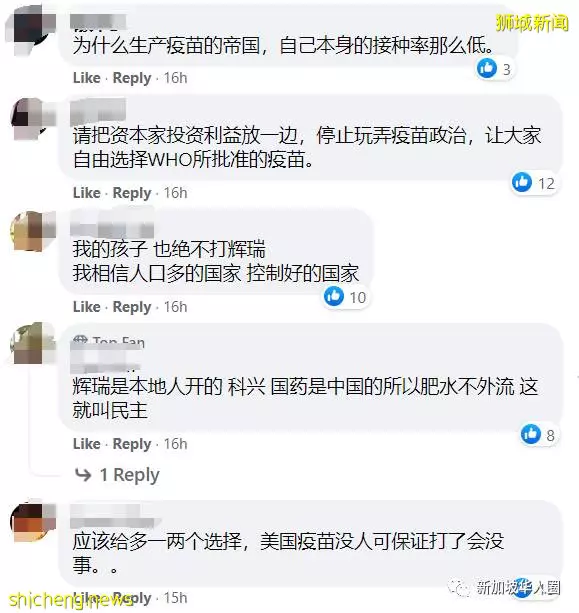This screenshot has height=613, width=579.
Task: Click the Top Fan badge icon
Action: pyautogui.click(x=80, y=341)
